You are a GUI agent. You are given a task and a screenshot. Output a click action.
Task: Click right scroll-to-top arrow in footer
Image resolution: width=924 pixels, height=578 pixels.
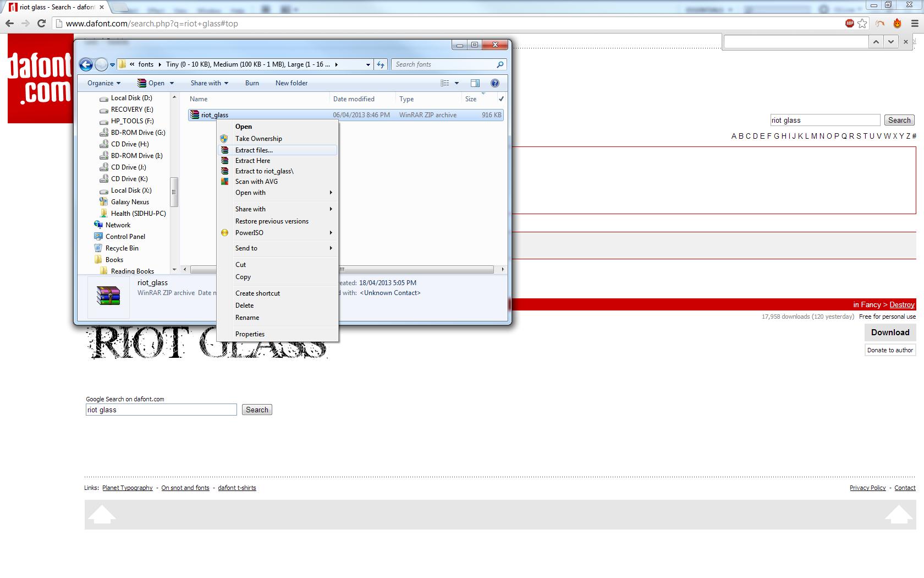click(x=899, y=515)
